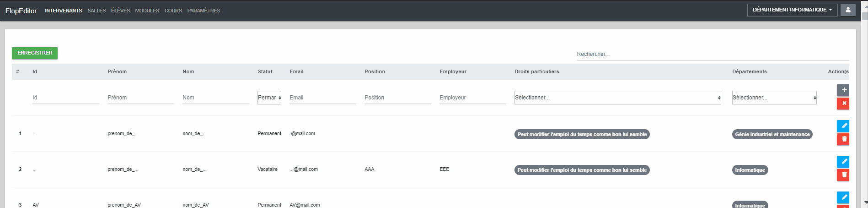Focus the Email input field

point(323,98)
